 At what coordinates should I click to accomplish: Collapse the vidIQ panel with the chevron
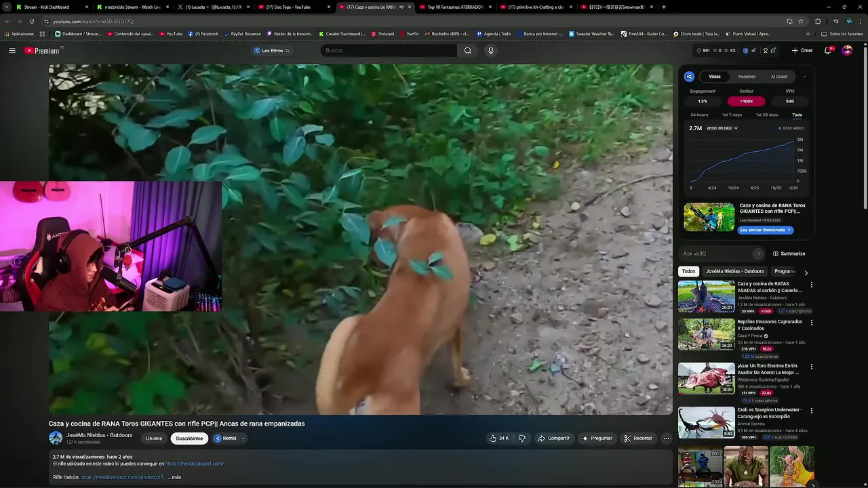click(804, 77)
